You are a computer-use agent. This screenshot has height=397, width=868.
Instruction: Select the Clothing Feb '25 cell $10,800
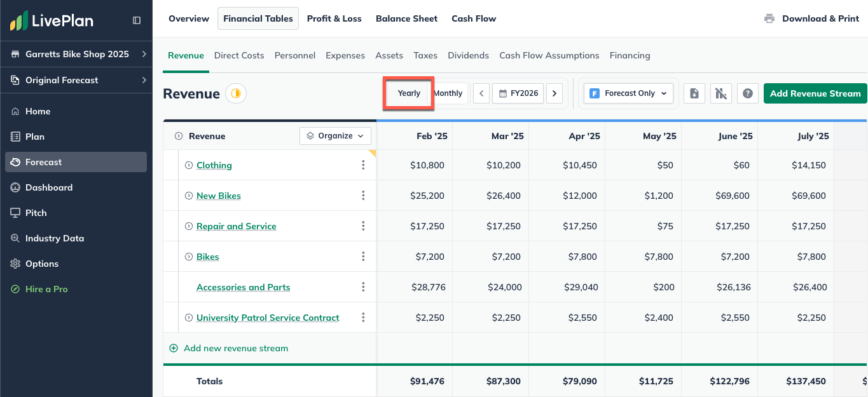(x=415, y=165)
